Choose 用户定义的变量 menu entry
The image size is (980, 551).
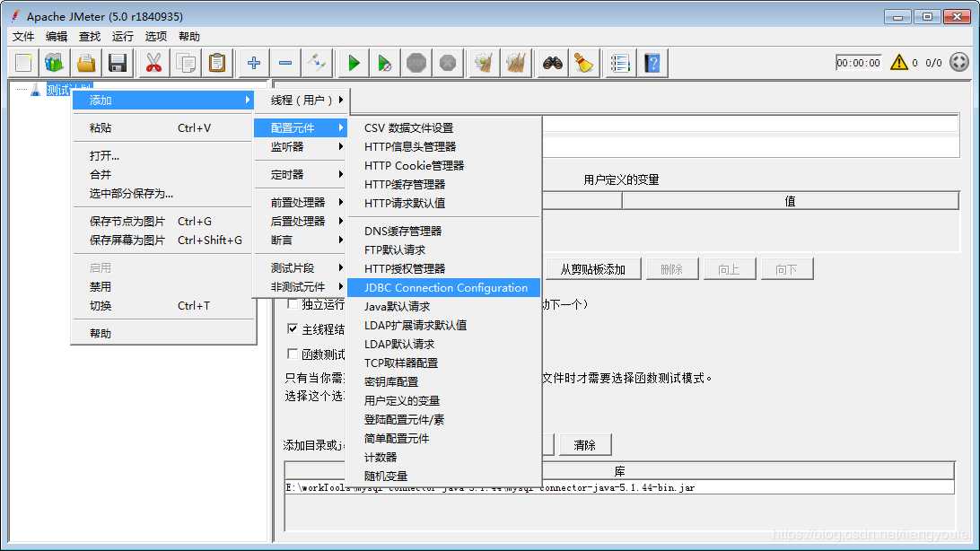coord(443,400)
